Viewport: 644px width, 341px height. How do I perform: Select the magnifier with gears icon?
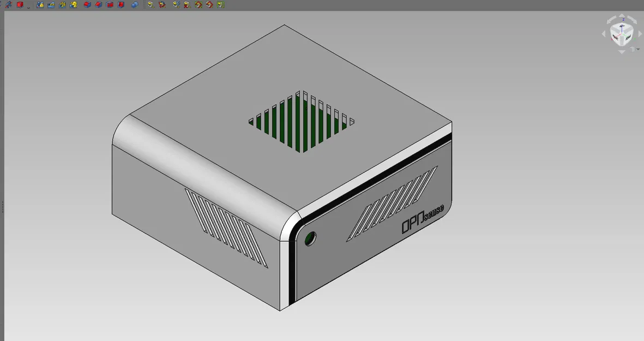pyautogui.click(x=174, y=5)
